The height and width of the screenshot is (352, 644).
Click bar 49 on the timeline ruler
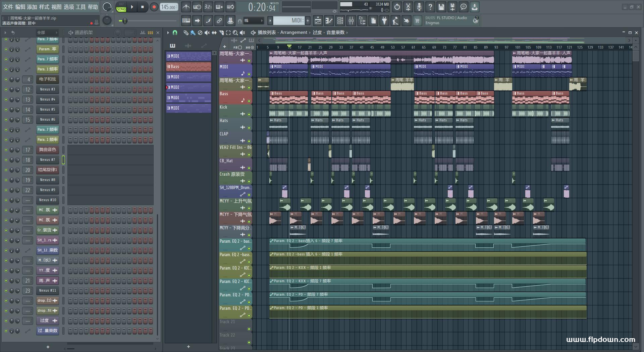click(x=382, y=47)
